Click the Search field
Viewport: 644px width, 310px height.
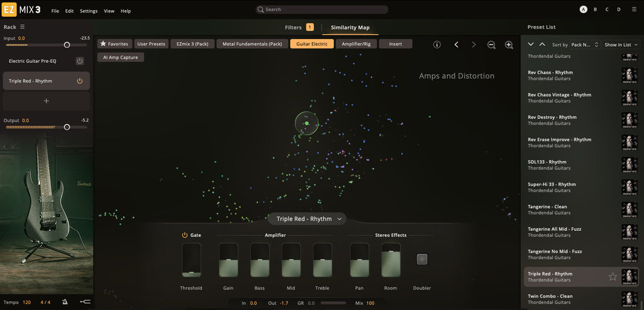[321, 9]
